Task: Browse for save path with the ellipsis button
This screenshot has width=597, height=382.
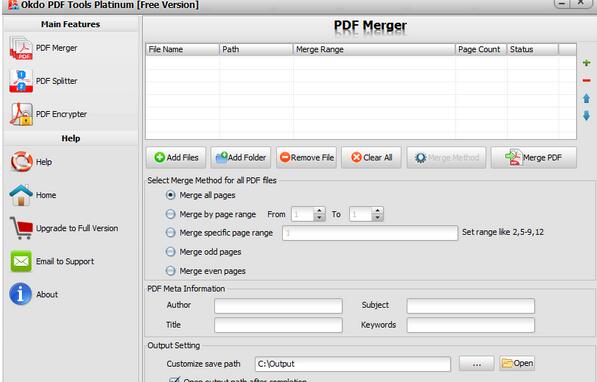Action: 477,364
